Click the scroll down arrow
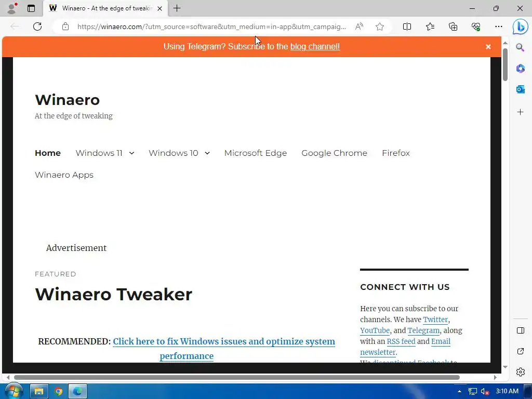532x399 pixels. click(505, 367)
